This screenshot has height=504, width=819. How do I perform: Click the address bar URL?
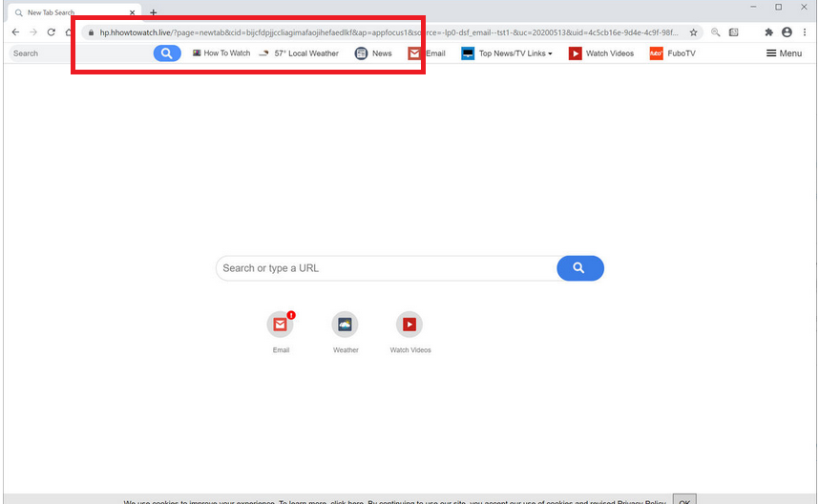(x=382, y=32)
